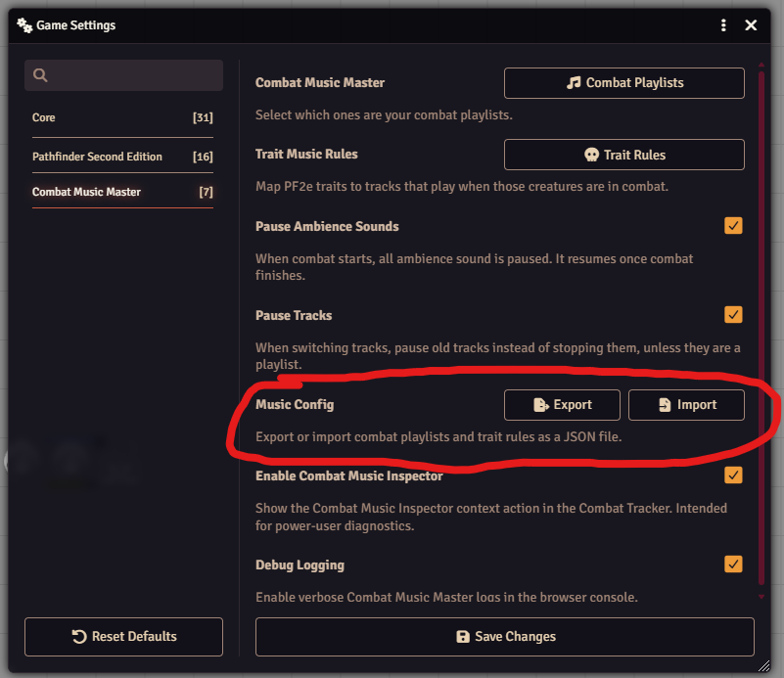Click the settings panel vertical scrollbar

(761, 329)
